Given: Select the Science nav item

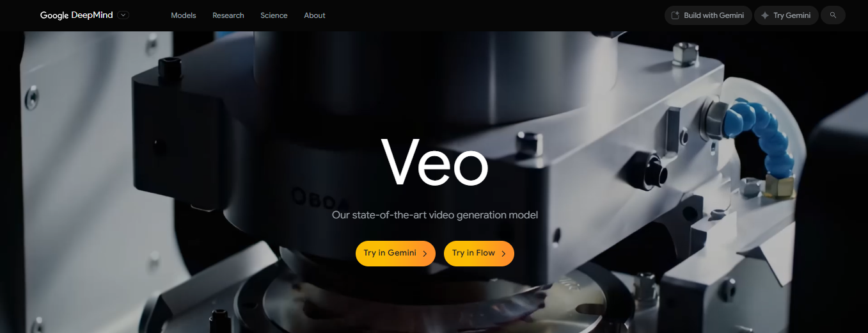Looking at the screenshot, I should [x=274, y=15].
